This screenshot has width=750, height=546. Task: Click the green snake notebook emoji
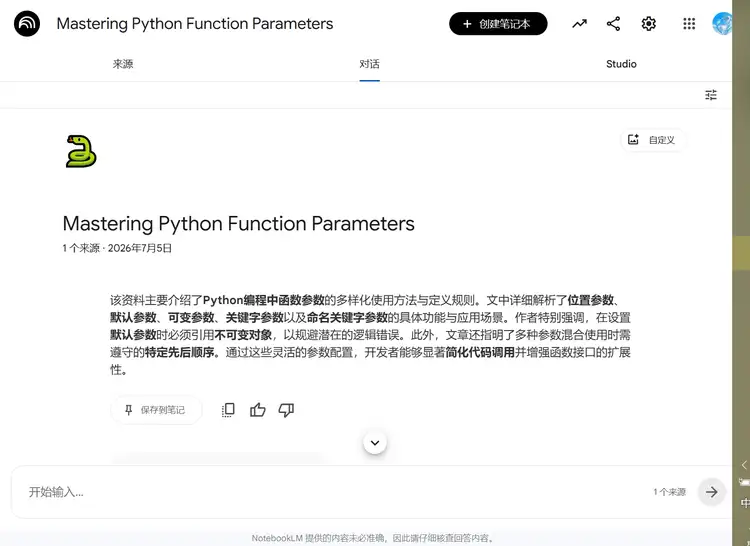point(81,151)
